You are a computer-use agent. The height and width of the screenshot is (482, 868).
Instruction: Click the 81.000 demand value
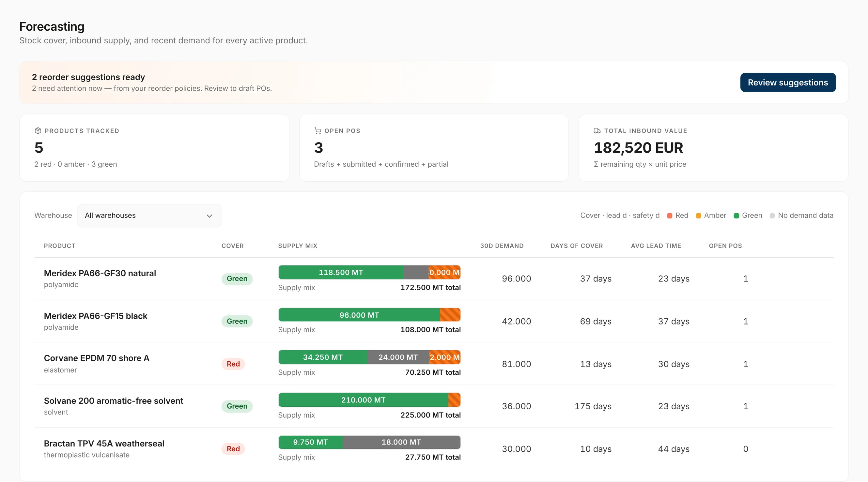click(516, 364)
